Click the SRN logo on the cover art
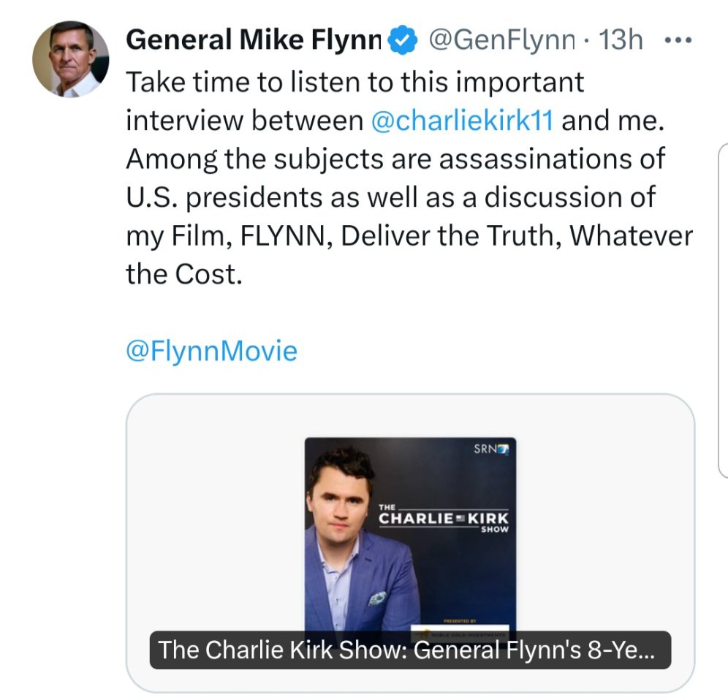The width and height of the screenshot is (728, 700). click(490, 448)
